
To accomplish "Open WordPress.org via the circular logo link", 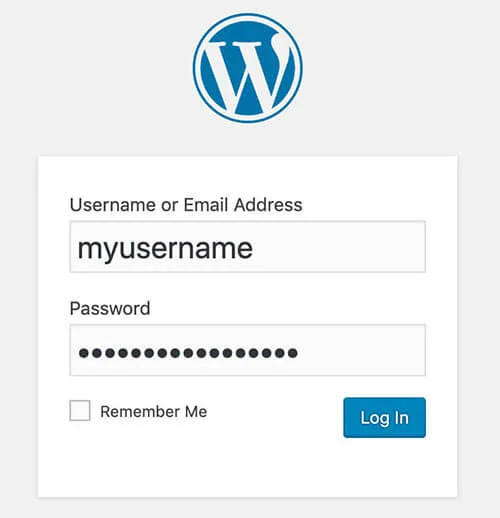I will pos(248,68).
